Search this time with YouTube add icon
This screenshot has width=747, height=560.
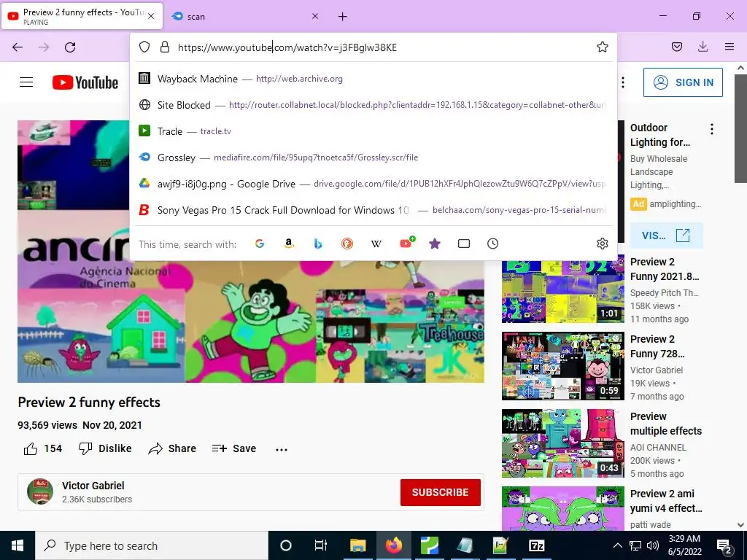(x=406, y=243)
